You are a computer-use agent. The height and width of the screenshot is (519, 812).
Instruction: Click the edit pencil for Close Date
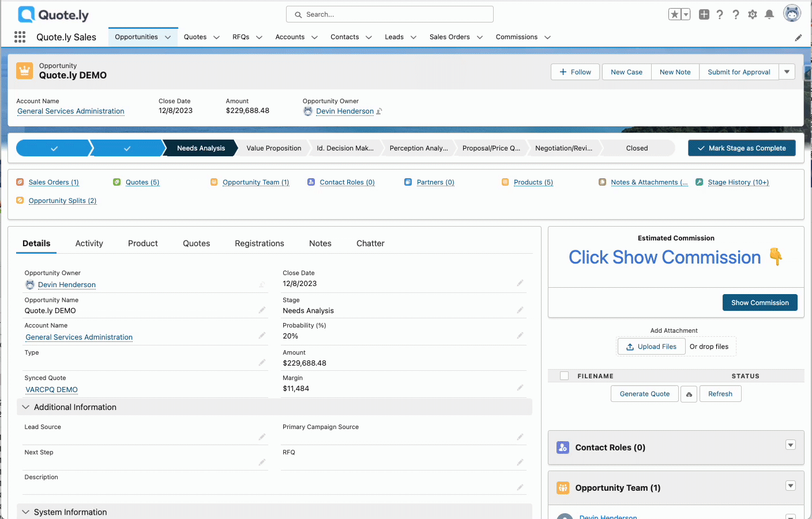tap(520, 283)
